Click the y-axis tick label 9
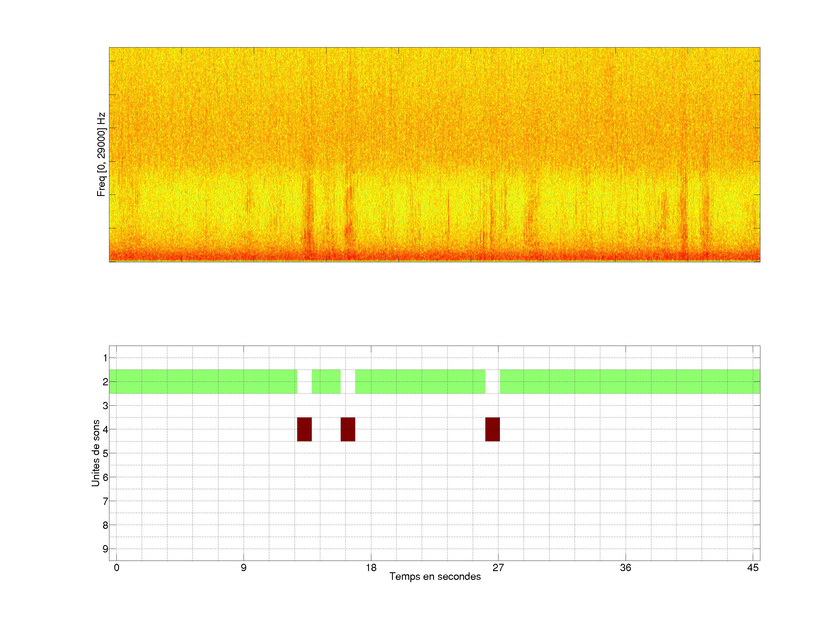 pos(105,549)
